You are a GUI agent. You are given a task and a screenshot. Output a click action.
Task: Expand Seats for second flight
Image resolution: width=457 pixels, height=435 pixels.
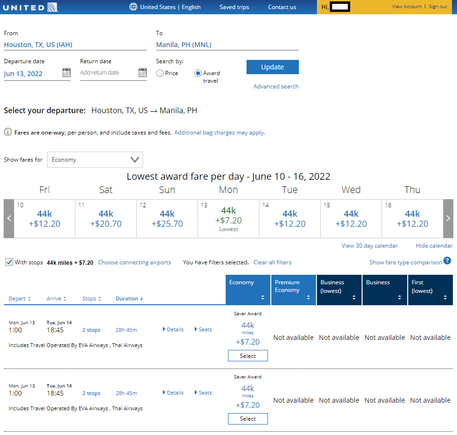coord(203,393)
